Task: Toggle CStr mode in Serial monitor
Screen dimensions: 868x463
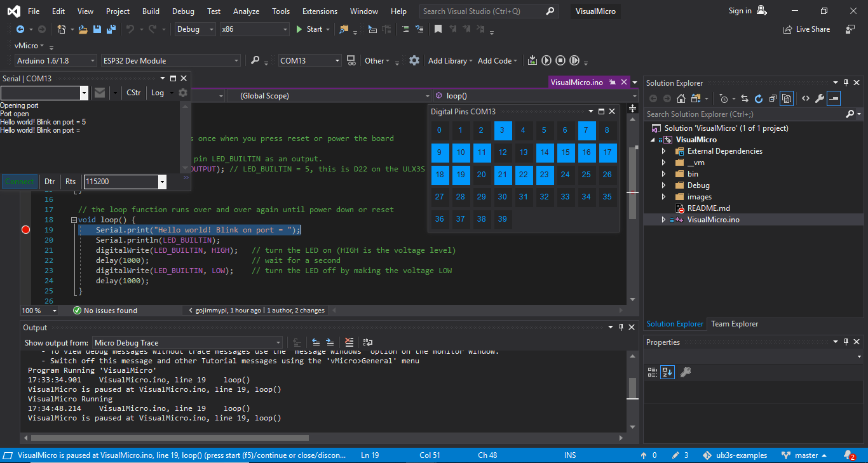Action: (x=133, y=92)
